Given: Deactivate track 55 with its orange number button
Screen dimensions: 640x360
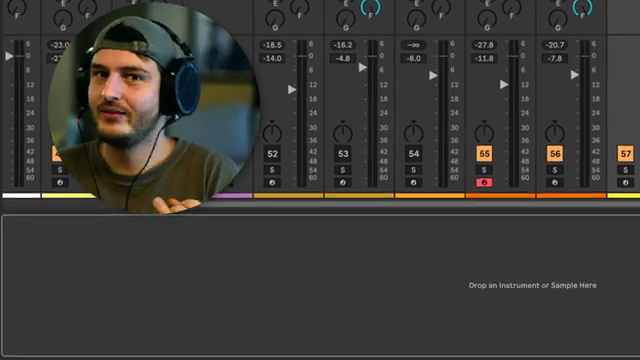Looking at the screenshot, I should pyautogui.click(x=484, y=154).
